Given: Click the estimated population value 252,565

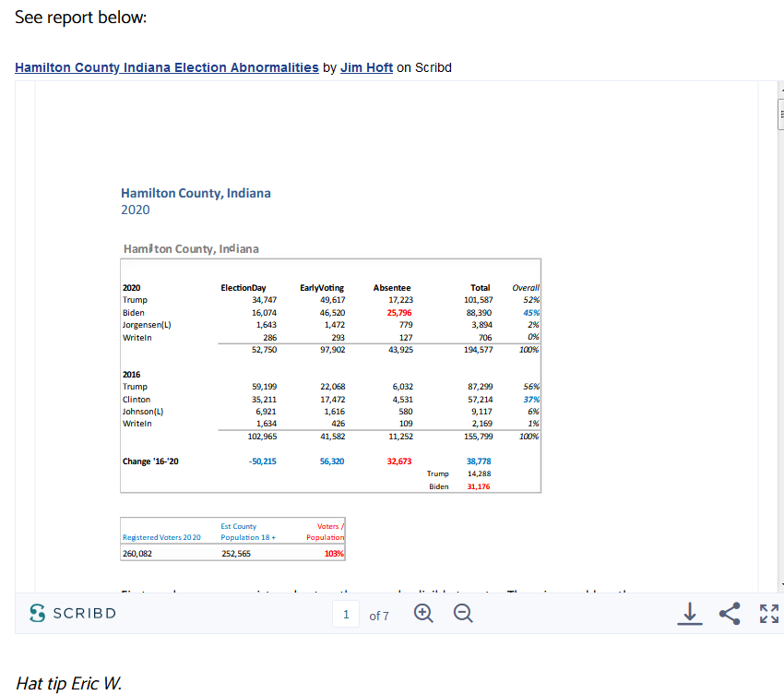Looking at the screenshot, I should click(236, 554).
